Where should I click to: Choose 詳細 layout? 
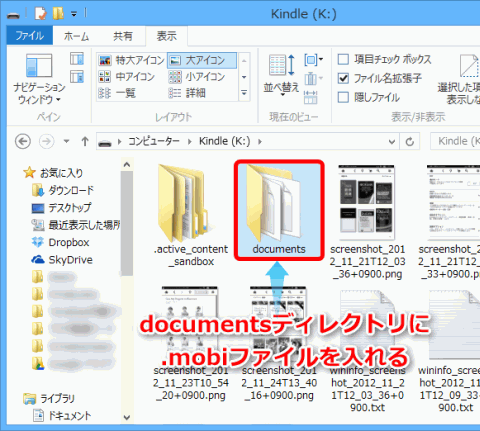[187, 93]
